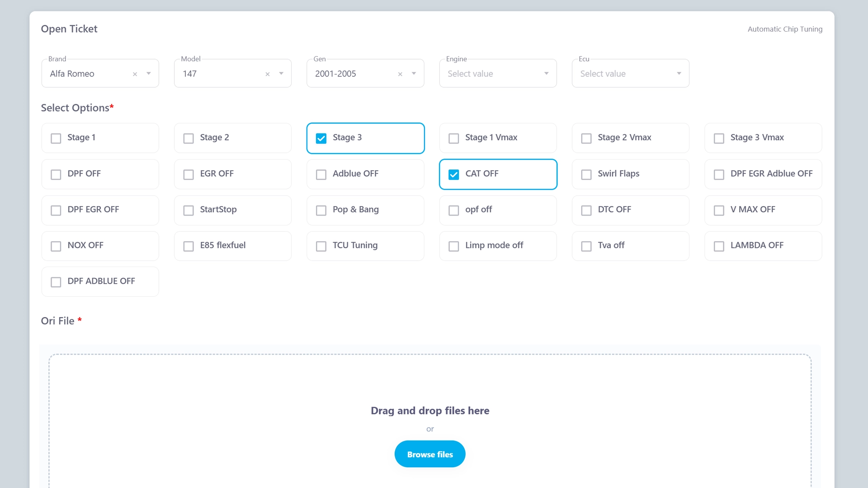Toggle the LAMBDA OFF checkbox
This screenshot has height=488, width=868.
coord(719,246)
